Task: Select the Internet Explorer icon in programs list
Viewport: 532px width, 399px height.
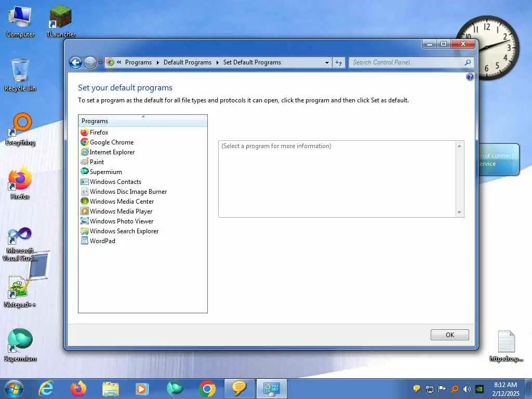Action: point(85,152)
